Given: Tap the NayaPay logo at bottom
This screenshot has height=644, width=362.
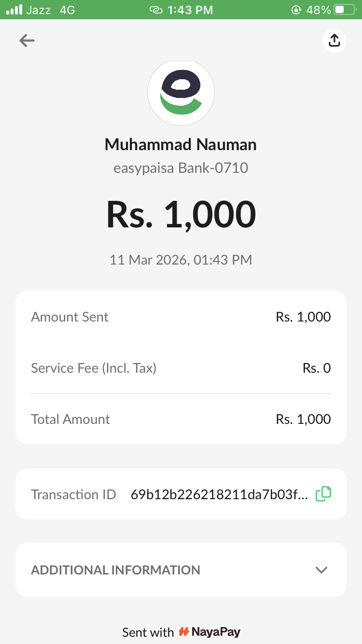Looking at the screenshot, I should [209, 631].
